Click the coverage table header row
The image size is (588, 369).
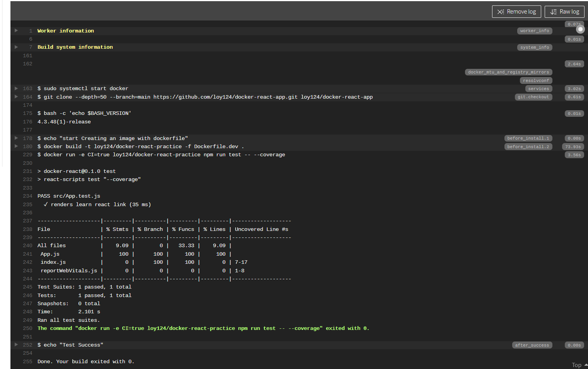point(163,229)
